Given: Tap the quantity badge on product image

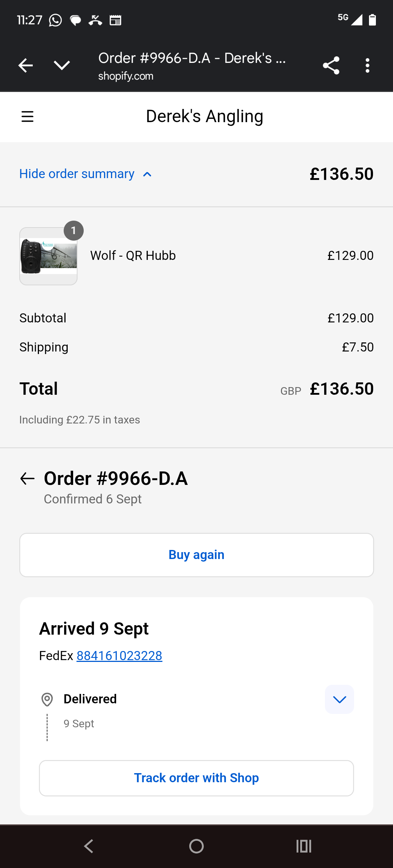Looking at the screenshot, I should (74, 230).
